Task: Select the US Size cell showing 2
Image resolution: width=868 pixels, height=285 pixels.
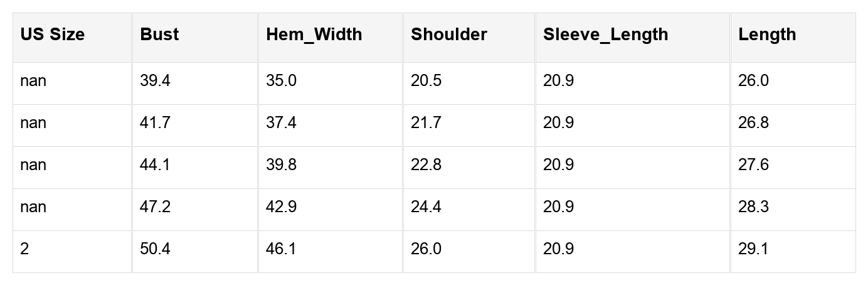Action: pos(24,249)
